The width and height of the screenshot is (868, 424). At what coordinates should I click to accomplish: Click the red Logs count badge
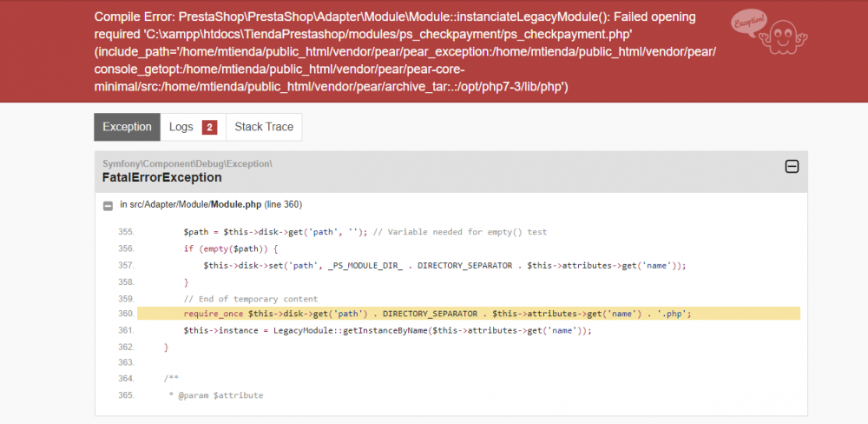coord(209,128)
